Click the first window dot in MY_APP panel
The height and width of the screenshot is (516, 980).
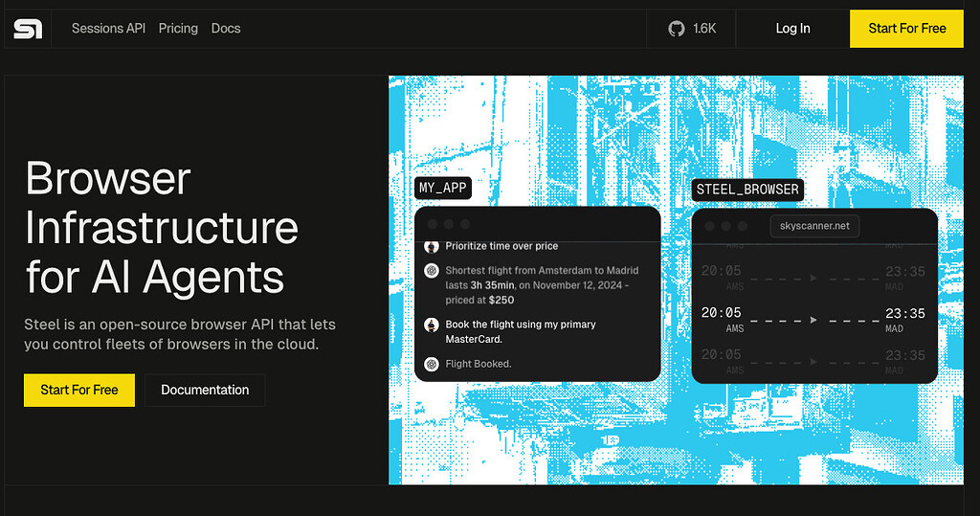433,224
